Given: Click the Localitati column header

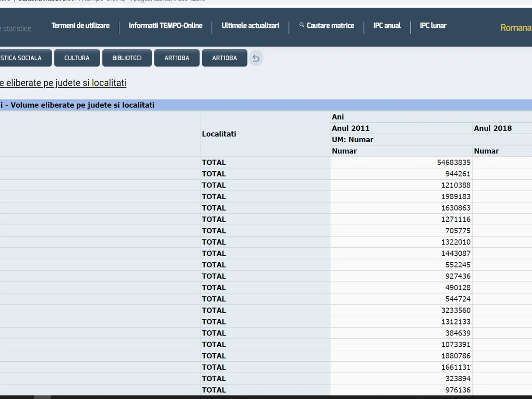Looking at the screenshot, I should [x=219, y=134].
